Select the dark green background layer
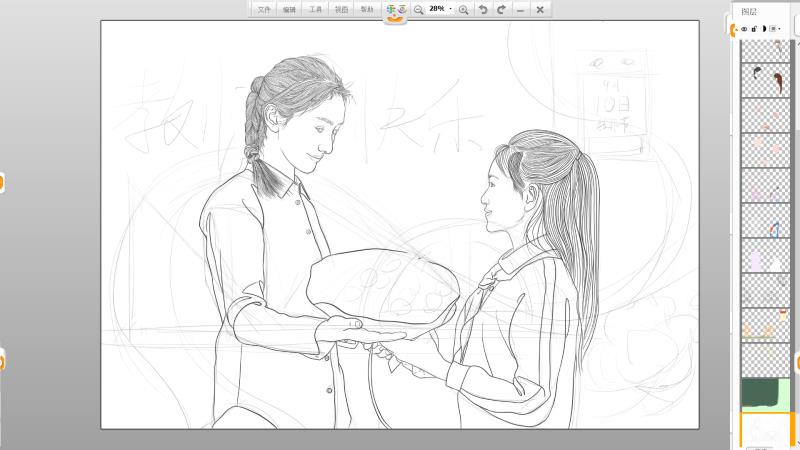 pyautogui.click(x=764, y=393)
